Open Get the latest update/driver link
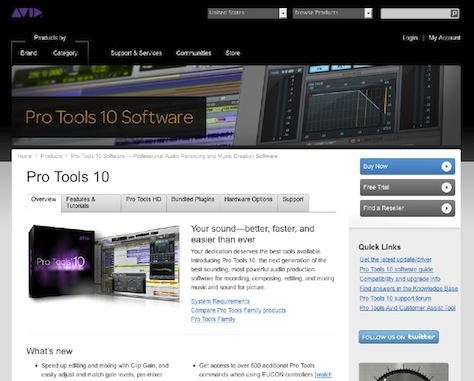474x381 pixels. pyautogui.click(x=395, y=259)
